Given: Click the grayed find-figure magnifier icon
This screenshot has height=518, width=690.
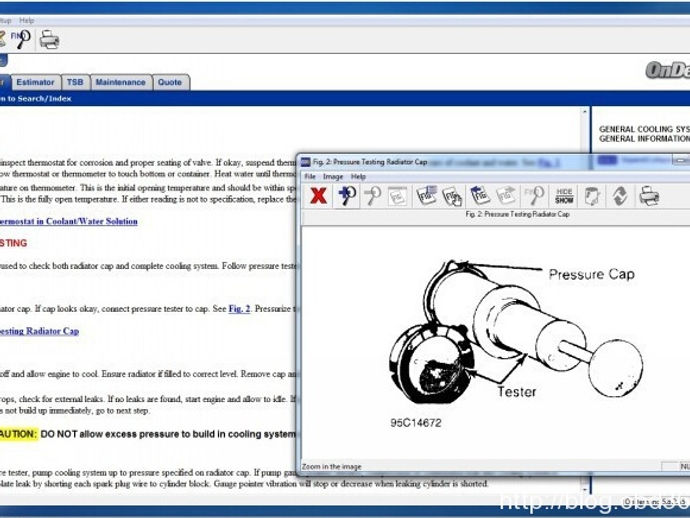Looking at the screenshot, I should pos(534,195).
